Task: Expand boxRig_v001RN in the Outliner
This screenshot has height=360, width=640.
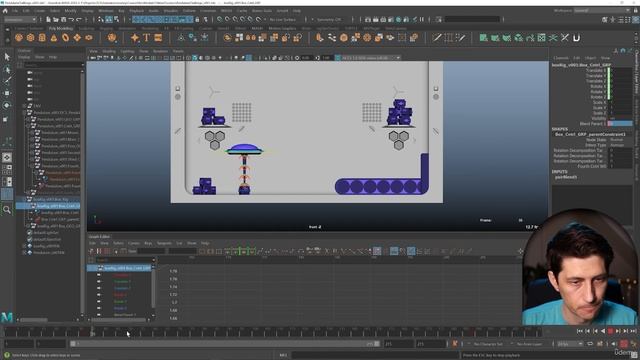Action: point(24,246)
